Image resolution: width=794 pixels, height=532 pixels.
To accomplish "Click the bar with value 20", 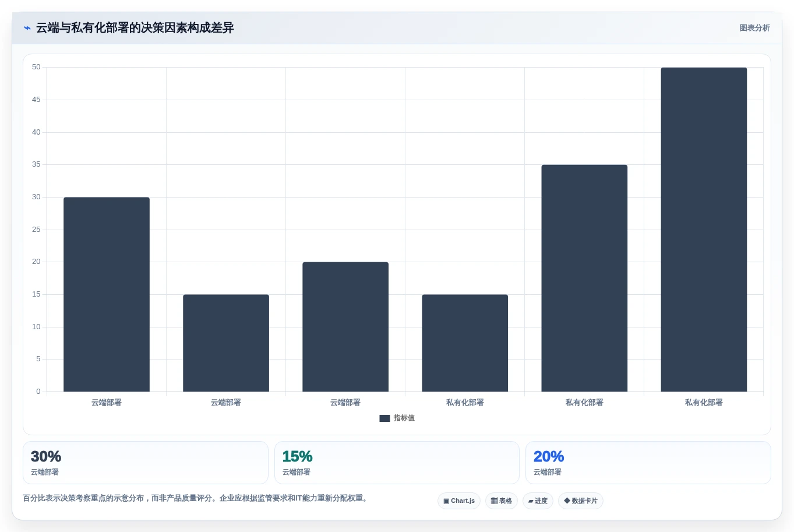I will 345,327.
